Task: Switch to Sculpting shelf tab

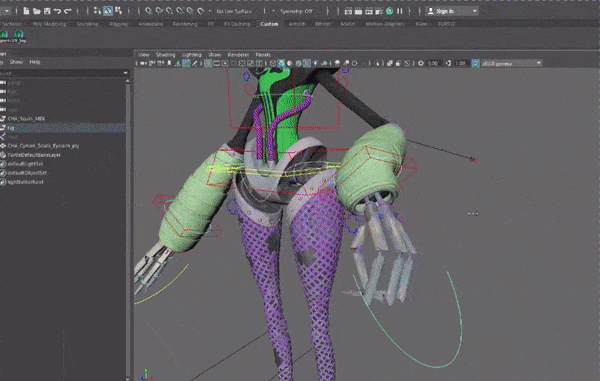Action: pyautogui.click(x=88, y=24)
